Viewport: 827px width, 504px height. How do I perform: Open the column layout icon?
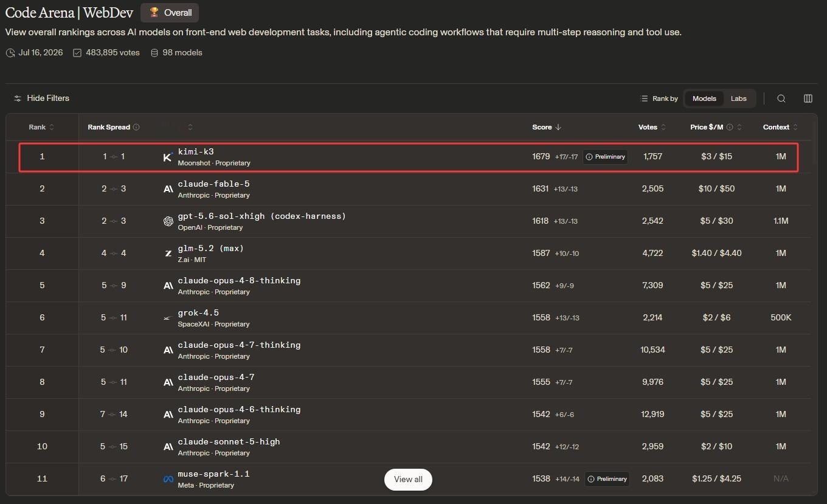point(808,98)
